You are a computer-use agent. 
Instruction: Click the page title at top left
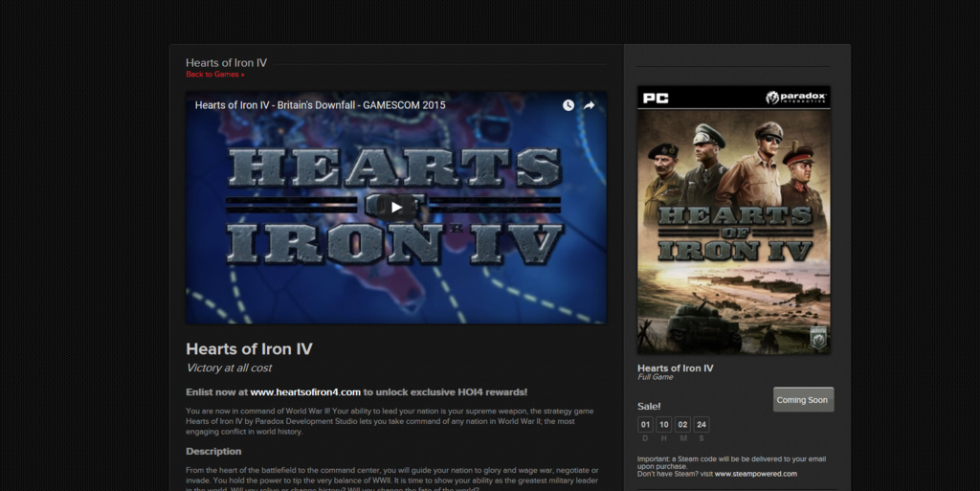[x=226, y=63]
